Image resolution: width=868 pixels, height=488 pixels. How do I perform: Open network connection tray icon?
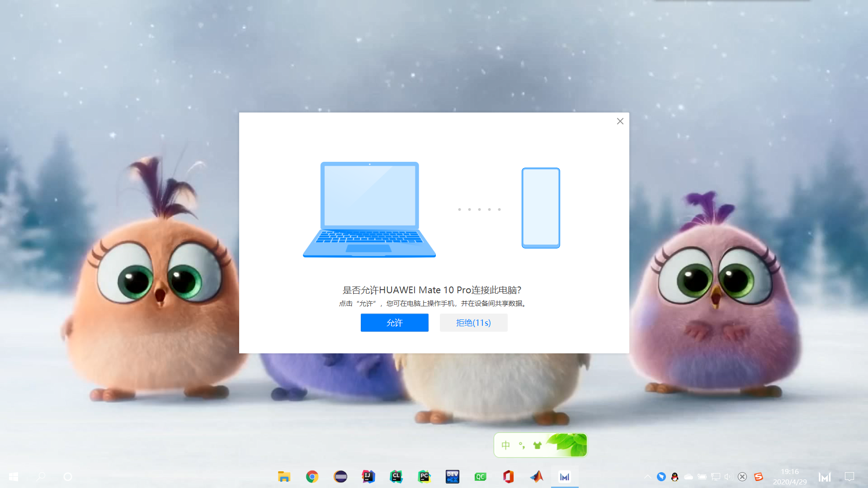716,477
